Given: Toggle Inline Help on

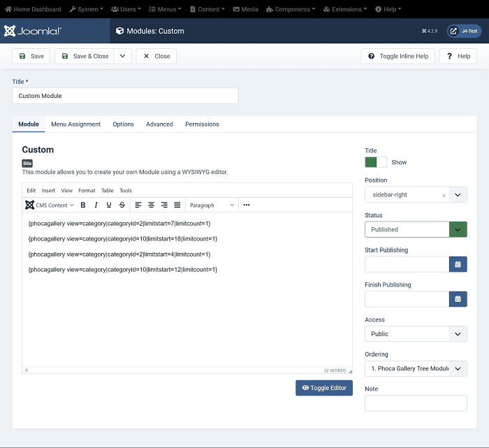Looking at the screenshot, I should [x=398, y=56].
